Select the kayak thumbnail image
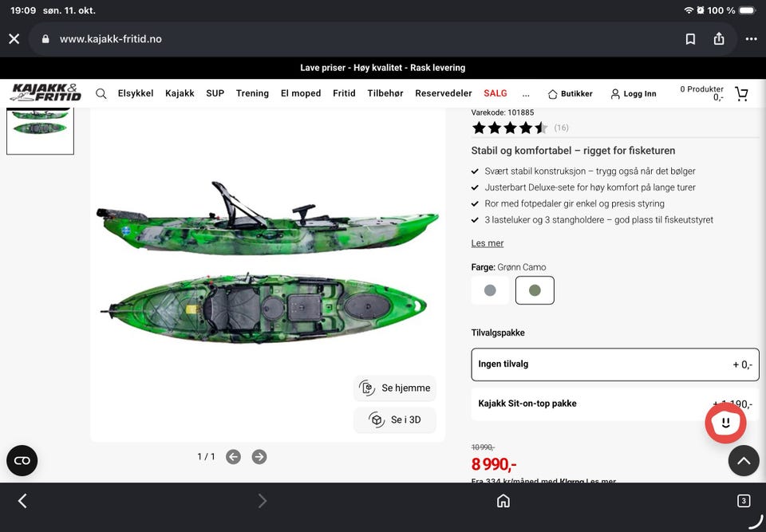Image resolution: width=766 pixels, height=532 pixels. coord(40,131)
